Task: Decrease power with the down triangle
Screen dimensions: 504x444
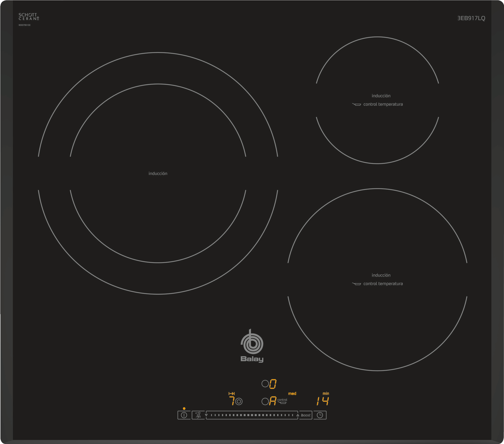Action: coord(206,415)
